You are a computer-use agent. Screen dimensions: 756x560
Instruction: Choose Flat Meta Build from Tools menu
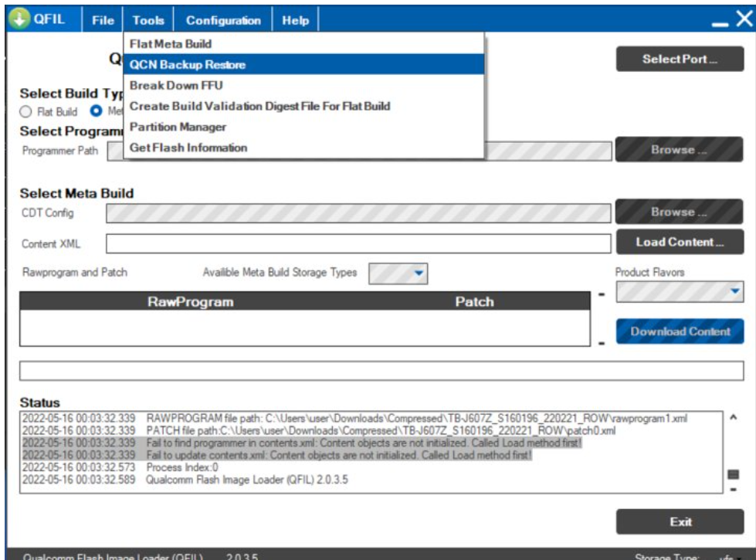(303, 44)
